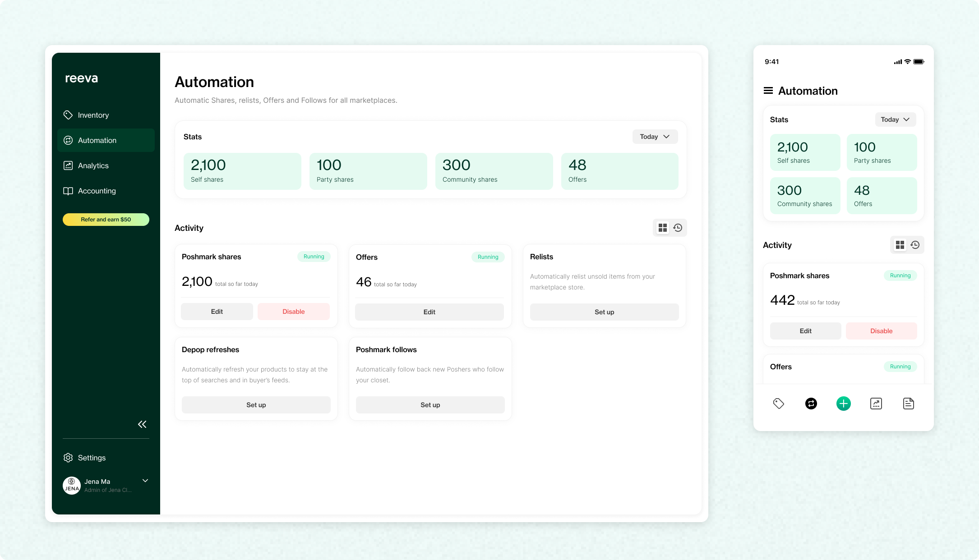Open the Settings menu item

click(106, 458)
